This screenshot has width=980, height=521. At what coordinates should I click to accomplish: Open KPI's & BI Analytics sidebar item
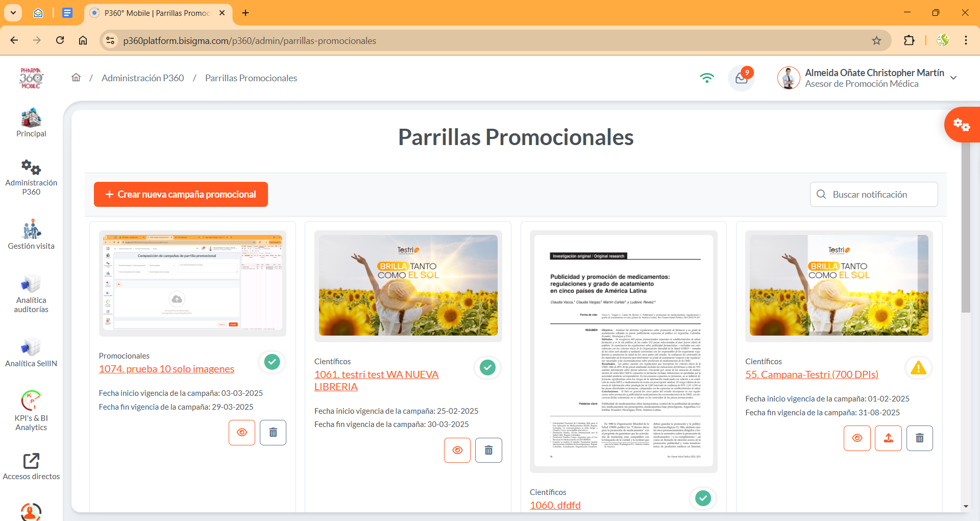coord(31,411)
